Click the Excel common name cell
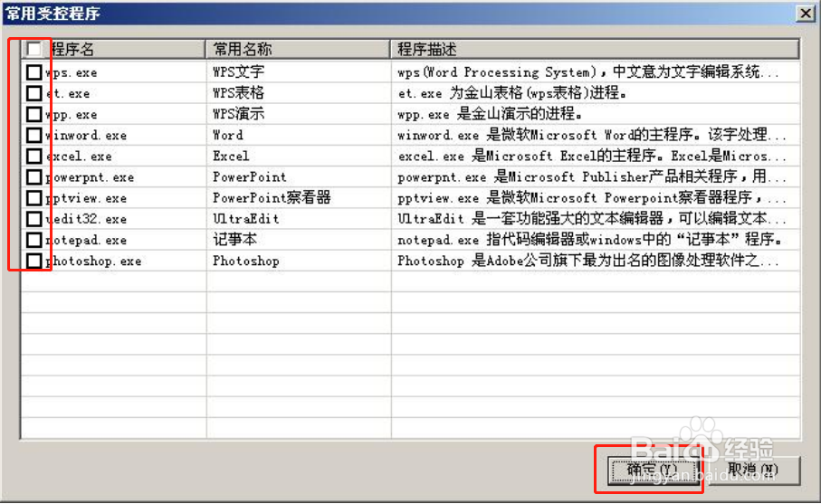Image resolution: width=821 pixels, height=504 pixels. coord(231,156)
